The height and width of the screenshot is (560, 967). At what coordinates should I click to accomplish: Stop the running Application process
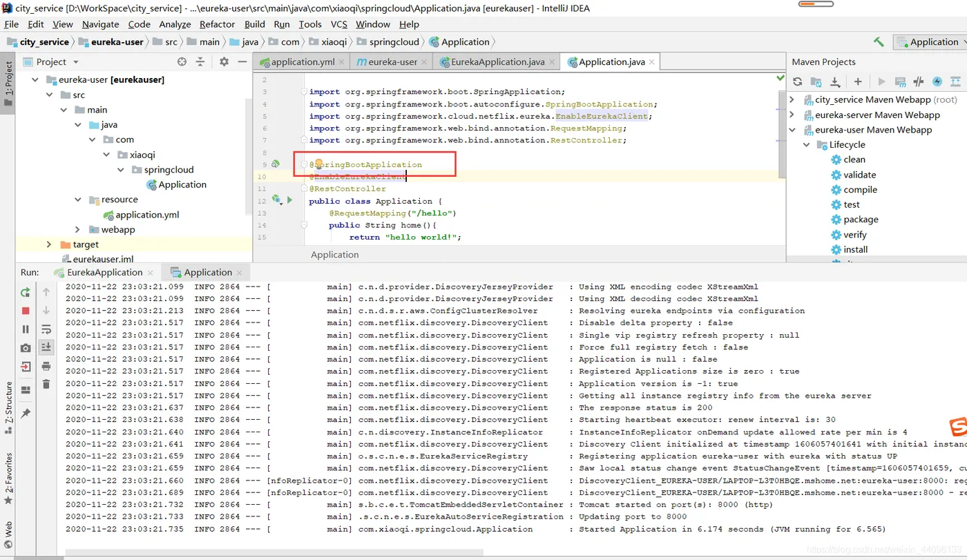tap(26, 311)
